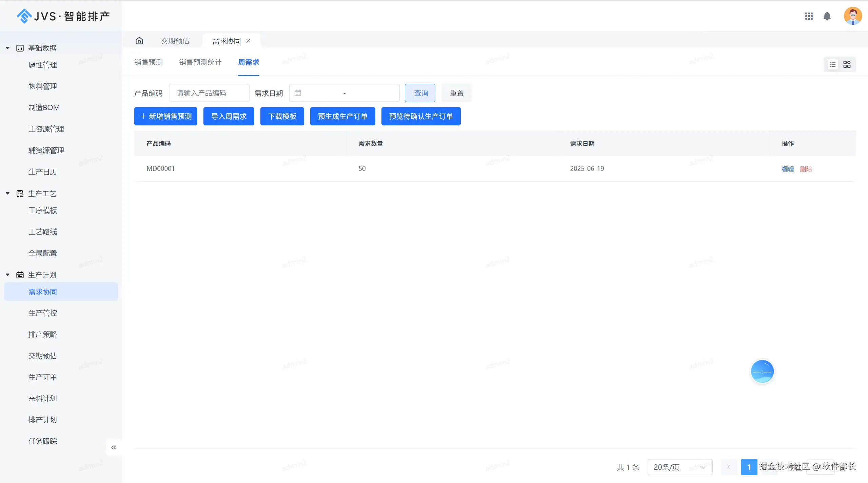Click the 预生成生产订单 button

pos(342,116)
